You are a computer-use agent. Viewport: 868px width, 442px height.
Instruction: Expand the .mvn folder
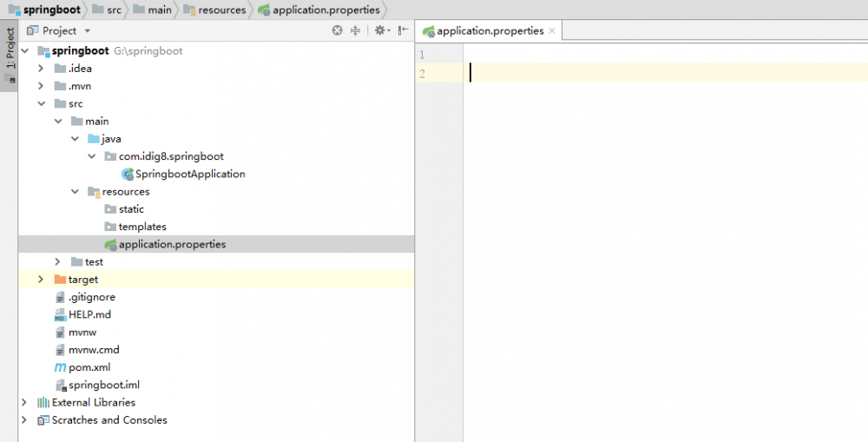[x=41, y=87]
